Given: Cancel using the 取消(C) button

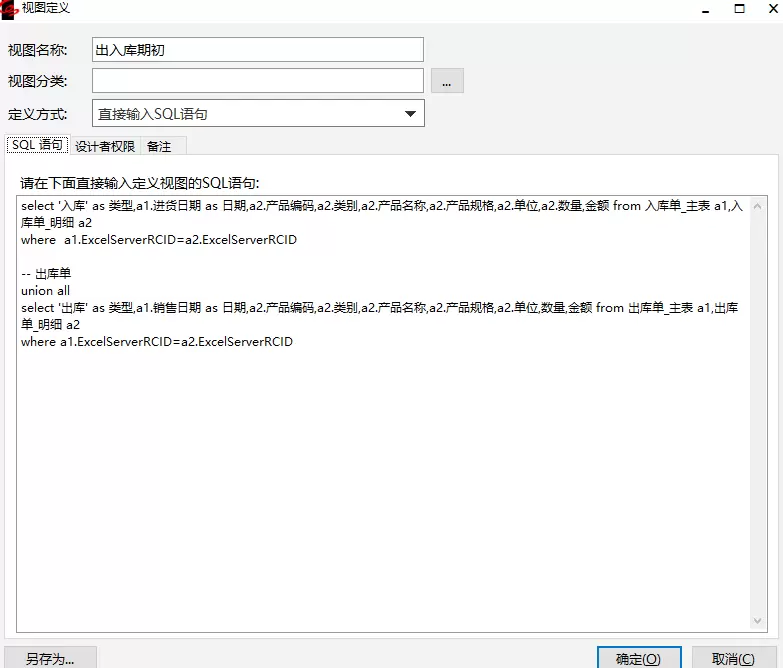Looking at the screenshot, I should tap(732, 658).
